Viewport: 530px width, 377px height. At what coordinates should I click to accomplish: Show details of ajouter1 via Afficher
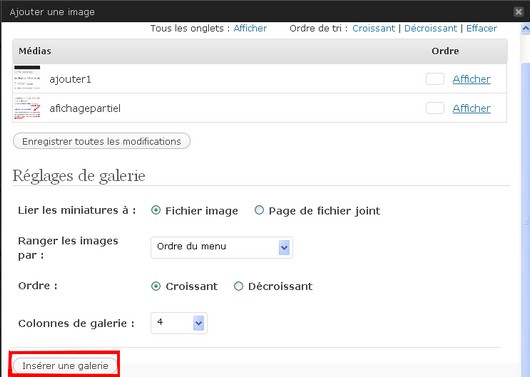[x=471, y=79]
